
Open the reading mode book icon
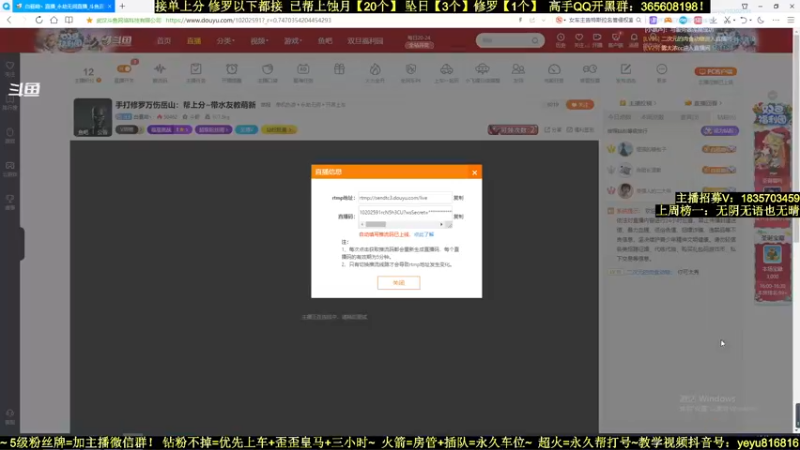(x=69, y=20)
